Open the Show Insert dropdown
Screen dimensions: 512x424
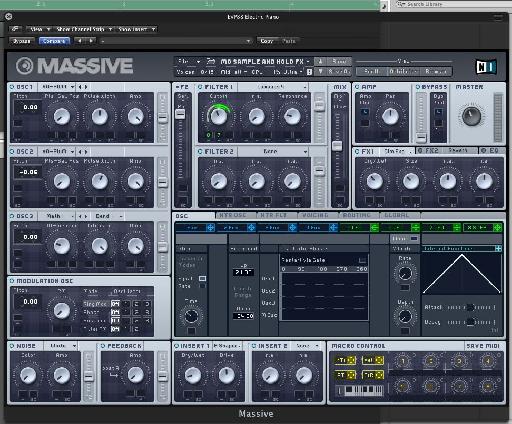(136, 29)
